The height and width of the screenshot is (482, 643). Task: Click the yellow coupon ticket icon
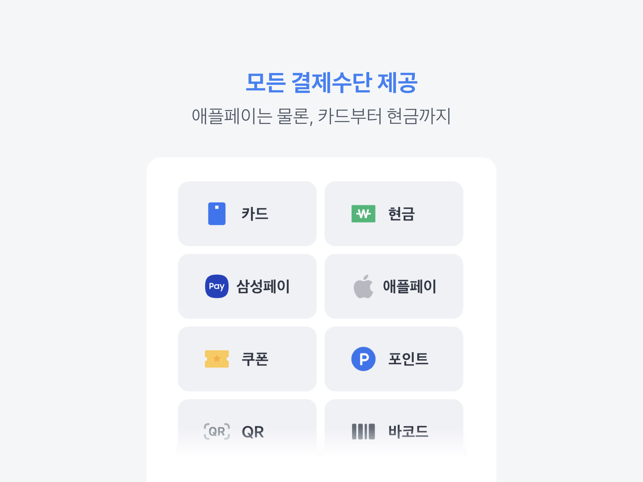[217, 359]
